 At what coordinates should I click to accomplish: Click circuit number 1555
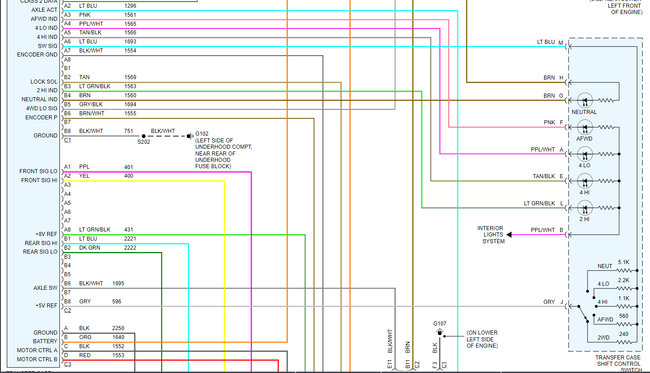[x=130, y=114]
